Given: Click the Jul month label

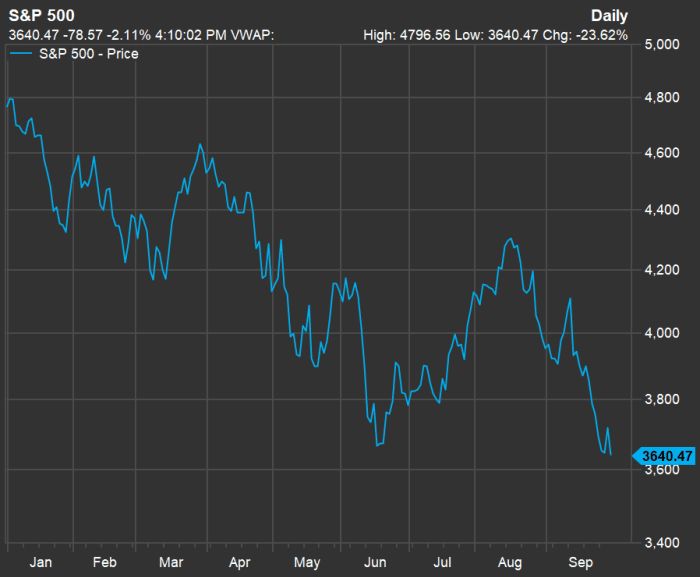Looking at the screenshot, I should (442, 562).
